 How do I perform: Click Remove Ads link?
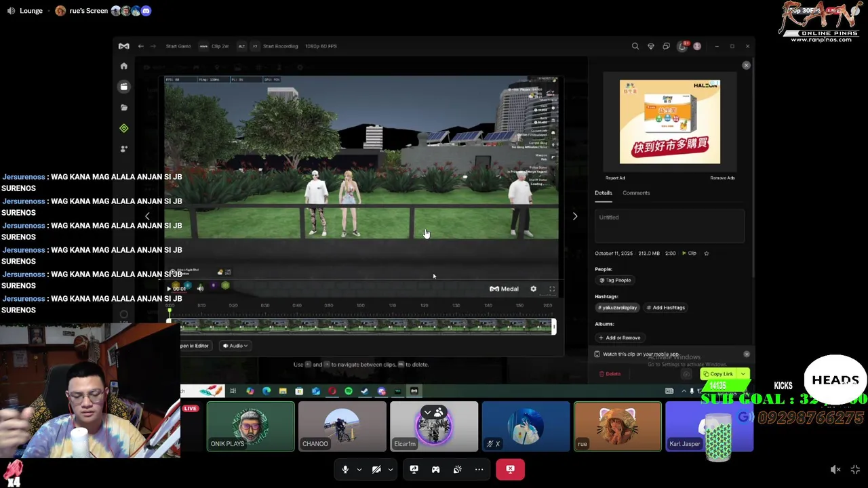pyautogui.click(x=722, y=178)
